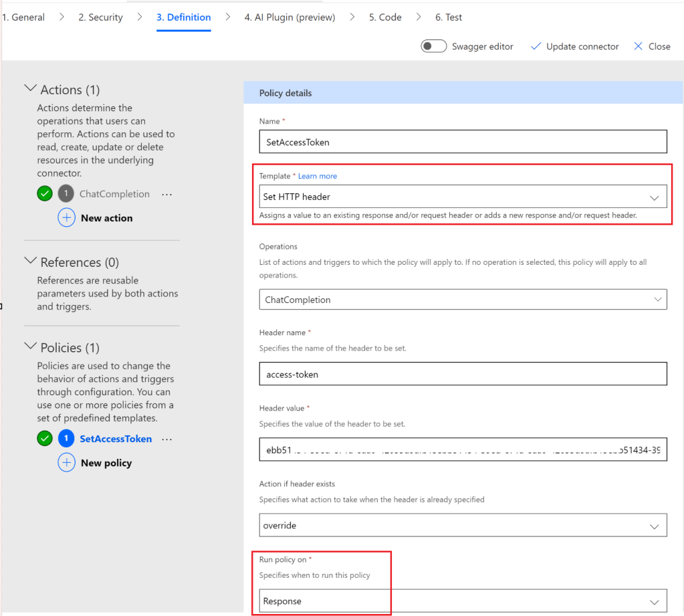
Task: Click green checkmark next to ChatCompletion action
Action: pos(45,194)
